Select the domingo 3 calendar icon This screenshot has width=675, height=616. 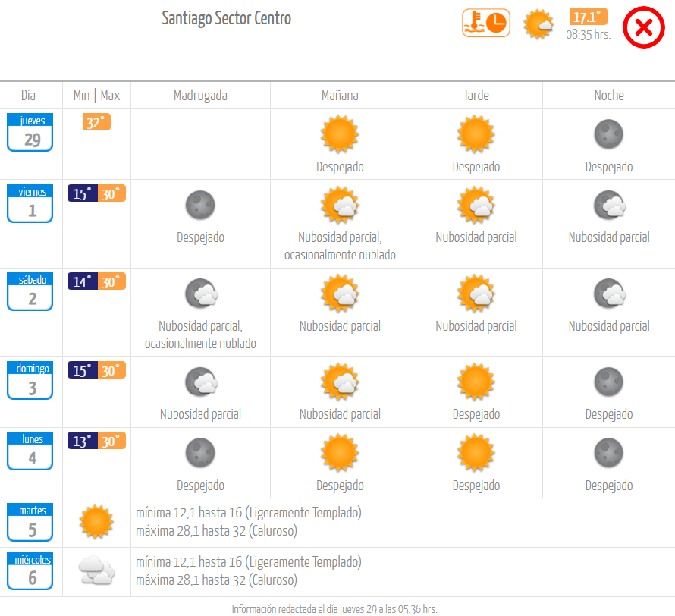pos(30,380)
